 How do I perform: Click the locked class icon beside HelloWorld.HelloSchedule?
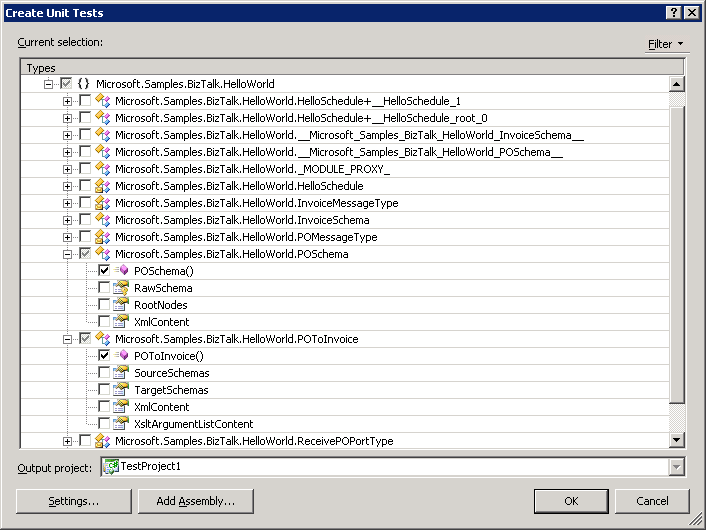[103, 186]
